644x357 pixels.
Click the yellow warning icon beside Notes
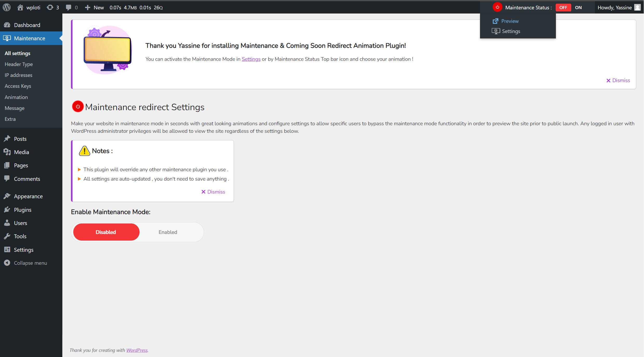tap(84, 151)
